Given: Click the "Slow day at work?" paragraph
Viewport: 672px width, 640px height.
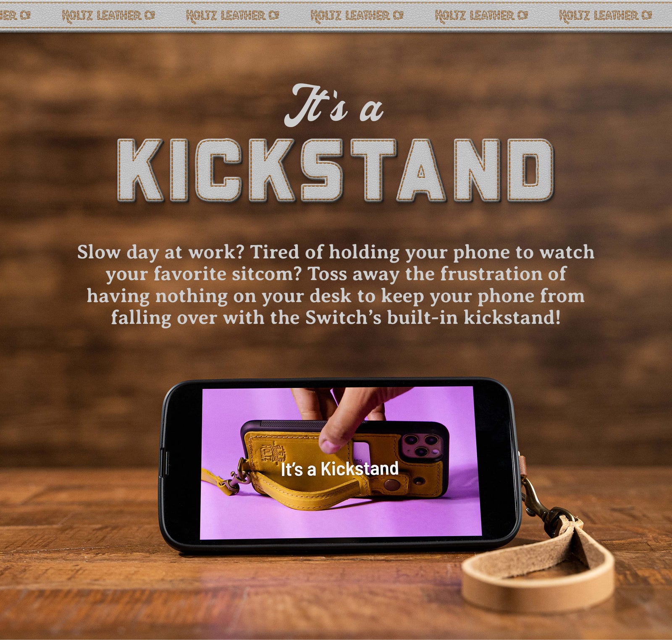Looking at the screenshot, I should (336, 284).
